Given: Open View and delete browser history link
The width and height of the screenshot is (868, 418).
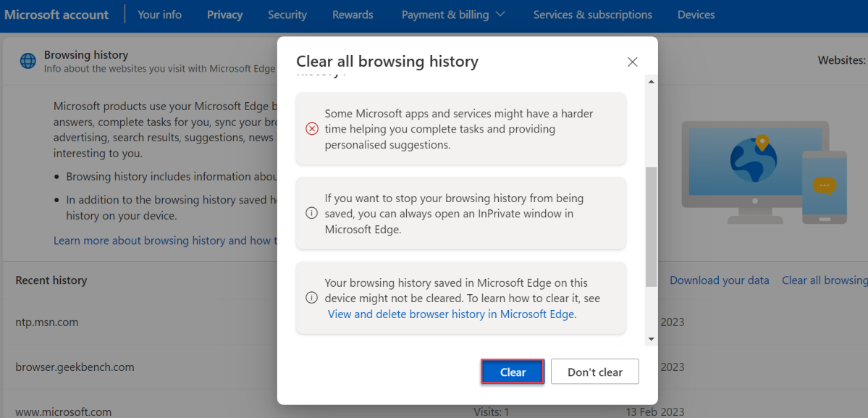Looking at the screenshot, I should pyautogui.click(x=451, y=314).
